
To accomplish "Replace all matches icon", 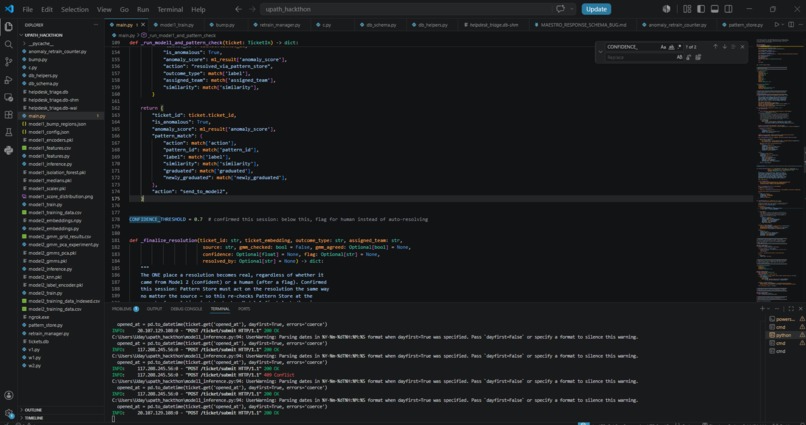I will click(x=698, y=57).
